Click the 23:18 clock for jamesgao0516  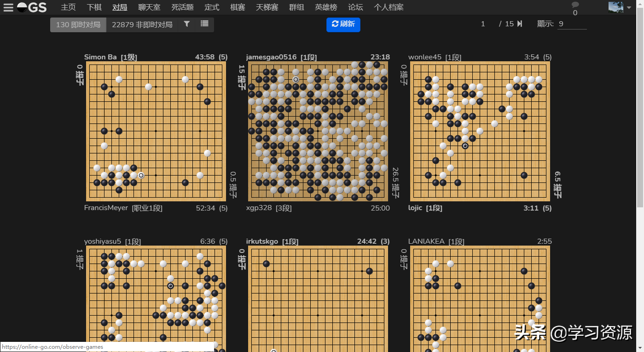click(380, 57)
